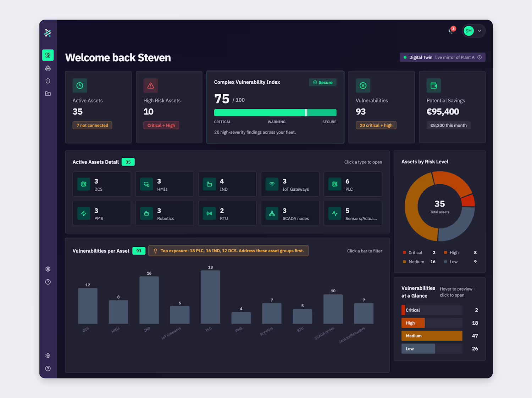This screenshot has width=532, height=398.
Task: Click the SCADA nodes network icon
Action: click(x=272, y=213)
